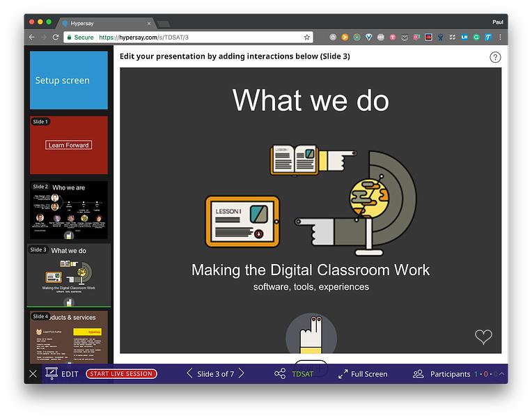This screenshot has height=418, width=532.
Task: Start the live session
Action: [x=121, y=373]
